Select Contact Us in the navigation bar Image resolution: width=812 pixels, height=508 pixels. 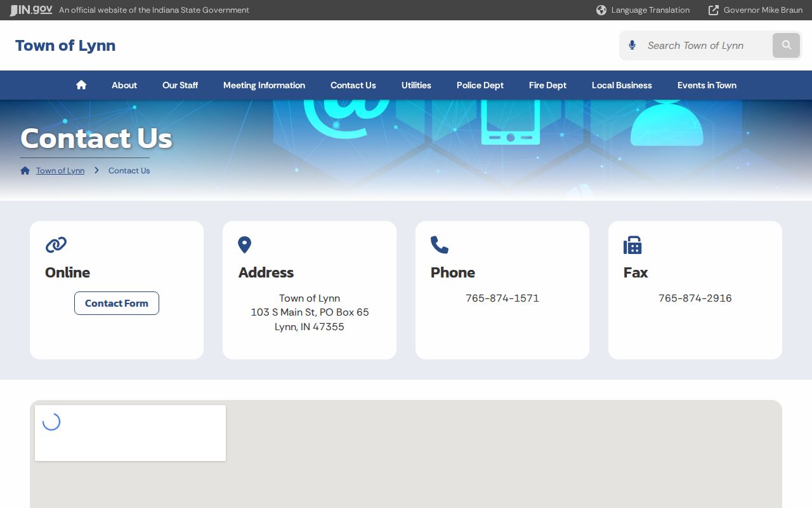click(353, 85)
